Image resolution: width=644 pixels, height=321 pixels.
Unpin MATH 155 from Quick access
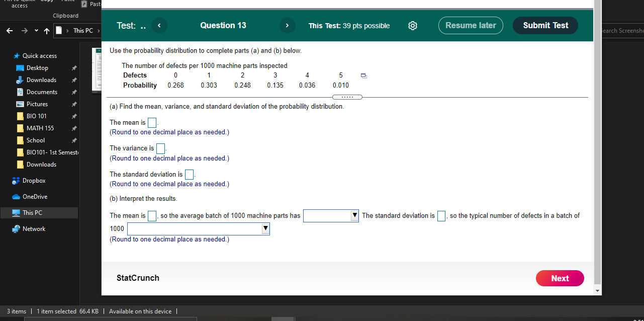(74, 128)
